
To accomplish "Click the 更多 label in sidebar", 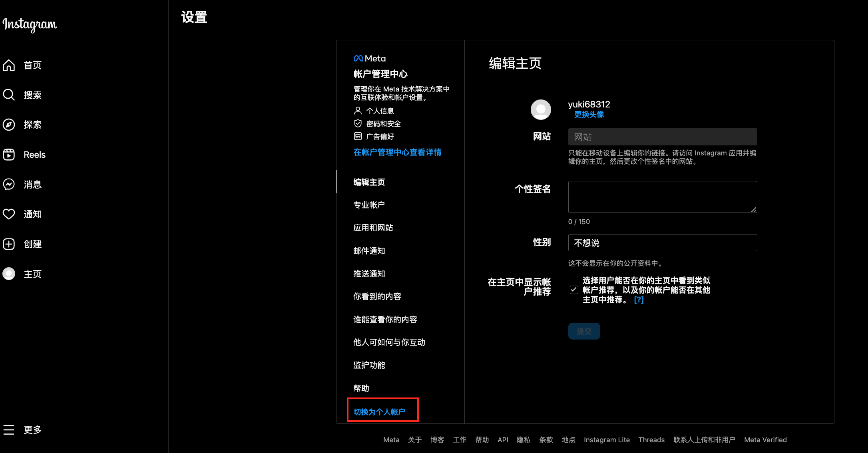I will (33, 430).
